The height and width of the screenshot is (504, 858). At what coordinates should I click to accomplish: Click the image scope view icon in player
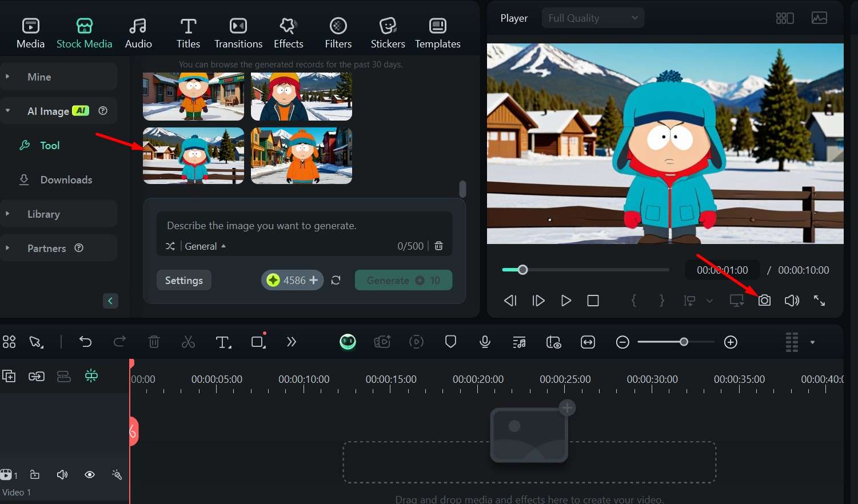point(820,18)
